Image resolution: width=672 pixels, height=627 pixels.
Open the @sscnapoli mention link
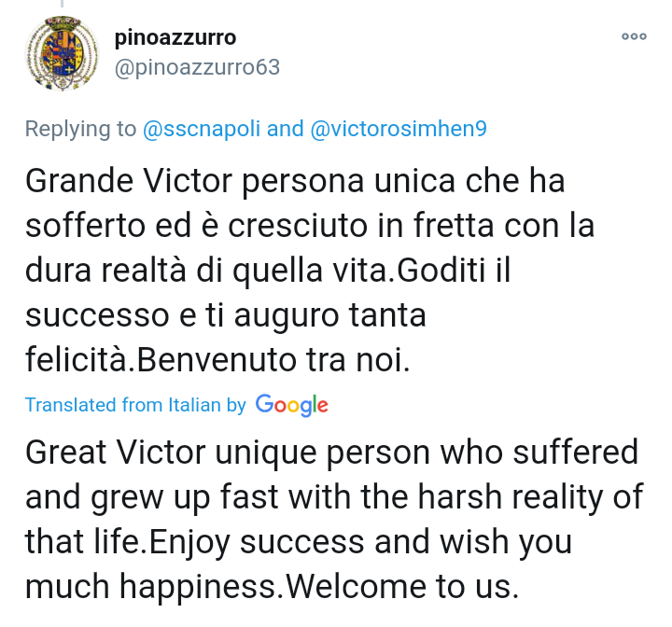pos(202,129)
